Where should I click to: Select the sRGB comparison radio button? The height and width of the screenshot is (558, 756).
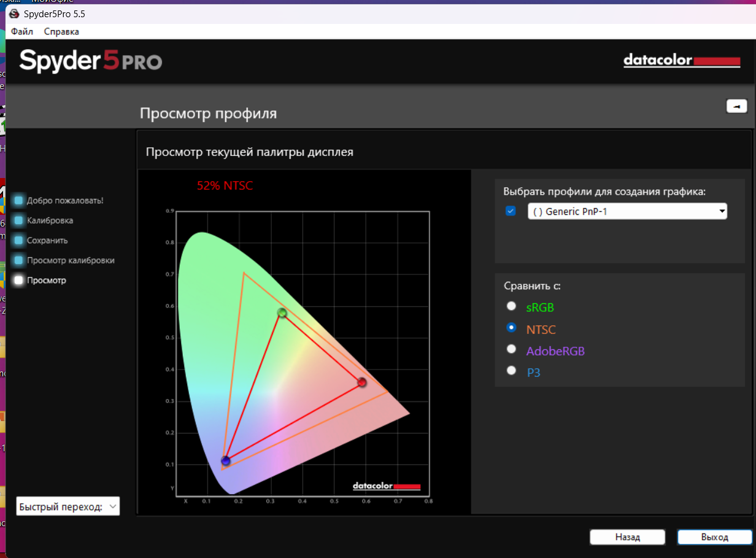point(511,306)
